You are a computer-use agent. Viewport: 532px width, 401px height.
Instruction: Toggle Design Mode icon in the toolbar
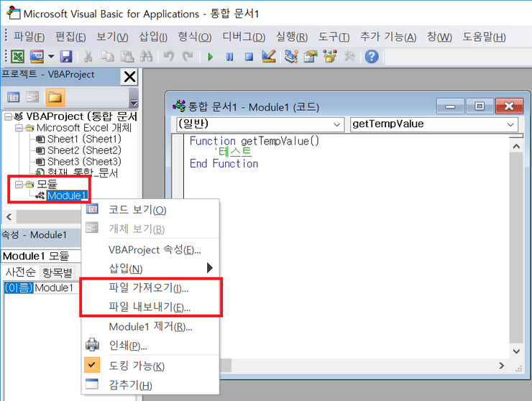pos(268,56)
